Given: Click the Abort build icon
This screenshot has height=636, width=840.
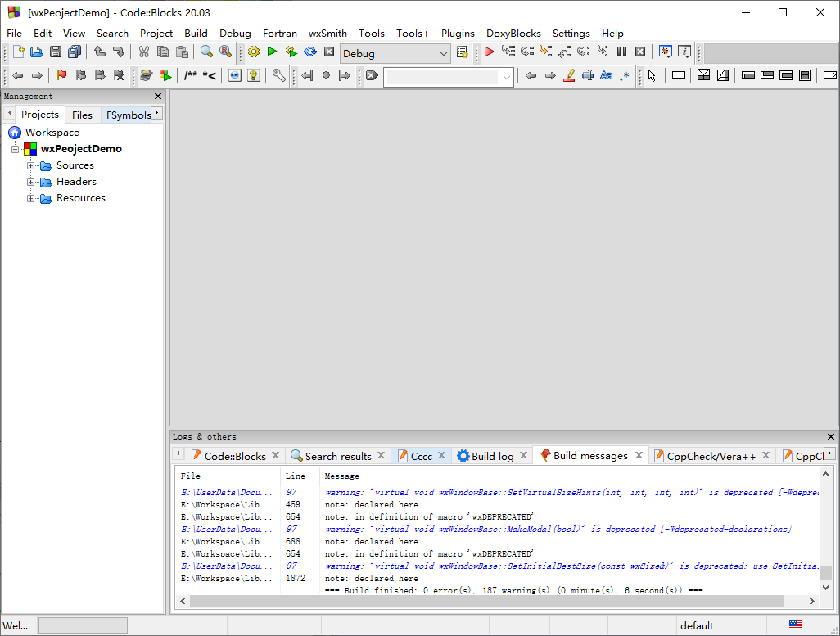Looking at the screenshot, I should click(x=329, y=52).
